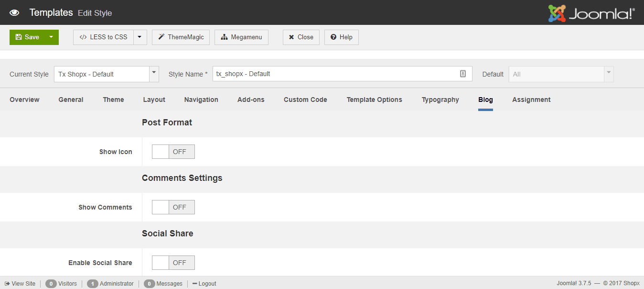Click the X icon on the Close button
This screenshot has width=644, height=289.
(291, 37)
